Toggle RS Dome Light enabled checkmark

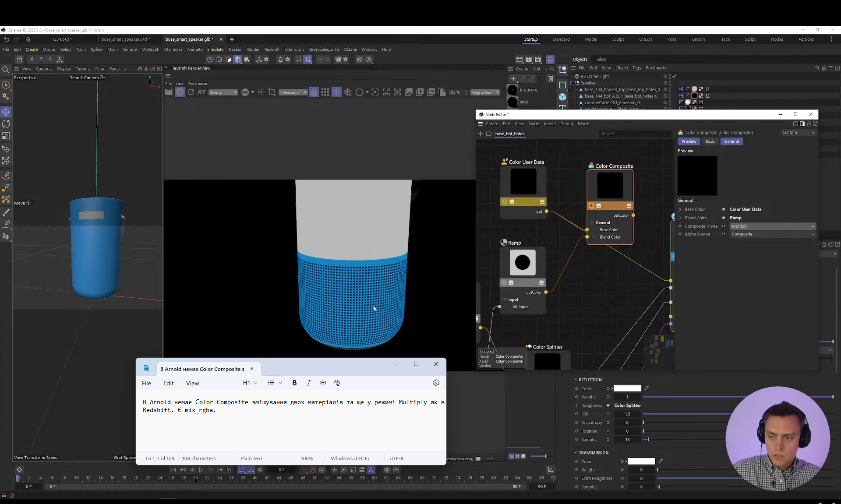pos(674,76)
